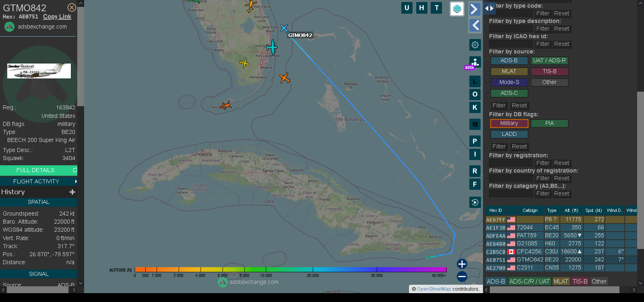The image size is (644, 302).
Task: Select the orange aircraft southeast of Miami
Action: point(285,78)
